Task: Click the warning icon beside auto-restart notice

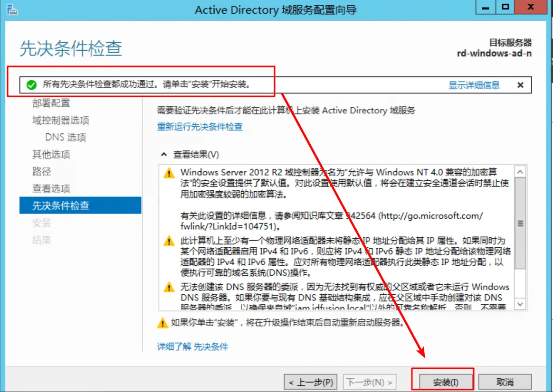Action: [x=162, y=323]
